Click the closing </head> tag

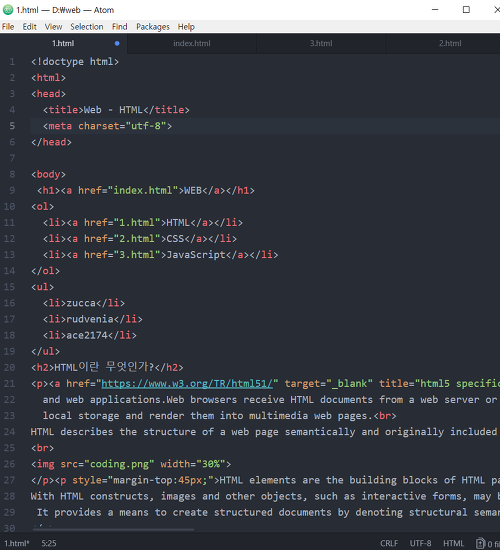tap(51, 142)
